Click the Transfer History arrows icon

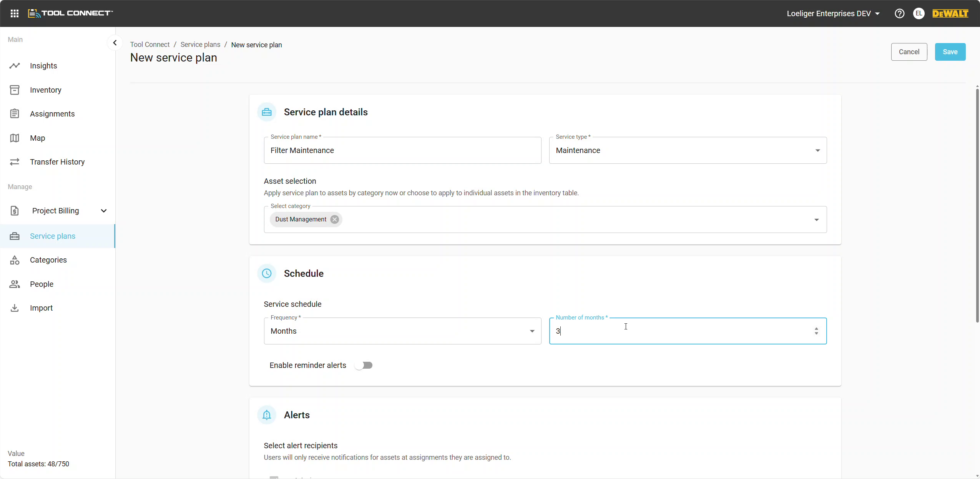tap(15, 162)
